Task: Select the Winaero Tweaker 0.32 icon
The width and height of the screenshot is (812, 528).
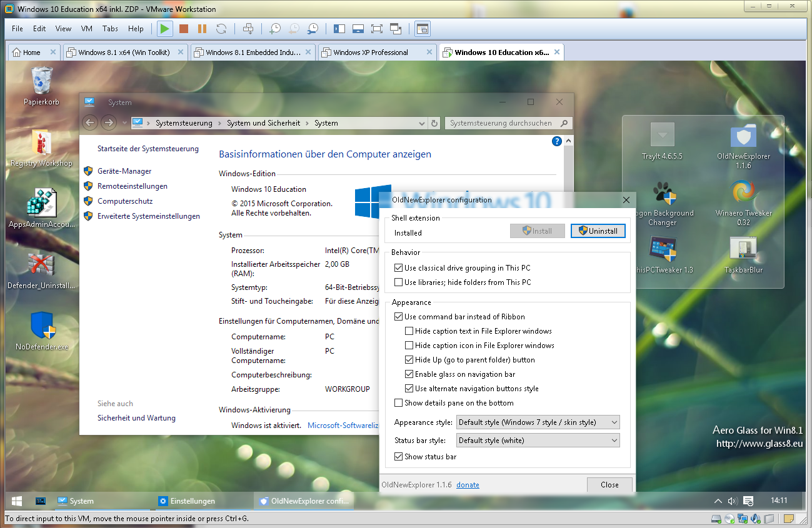Action: click(x=743, y=194)
